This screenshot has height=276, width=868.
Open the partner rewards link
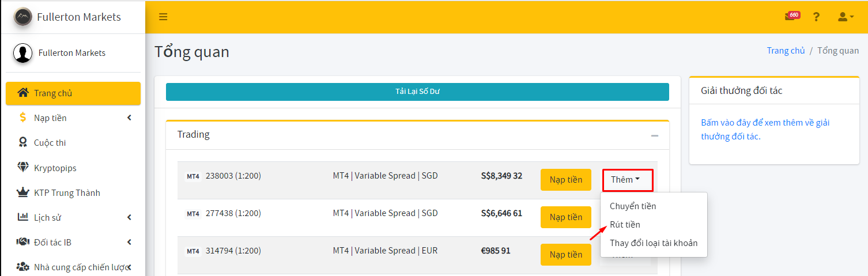click(765, 130)
